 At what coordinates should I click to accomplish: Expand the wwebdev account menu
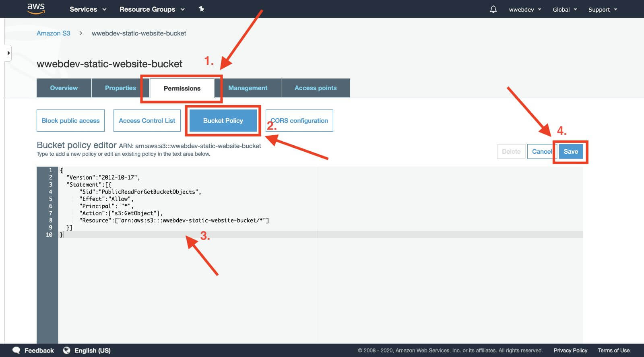pyautogui.click(x=525, y=10)
